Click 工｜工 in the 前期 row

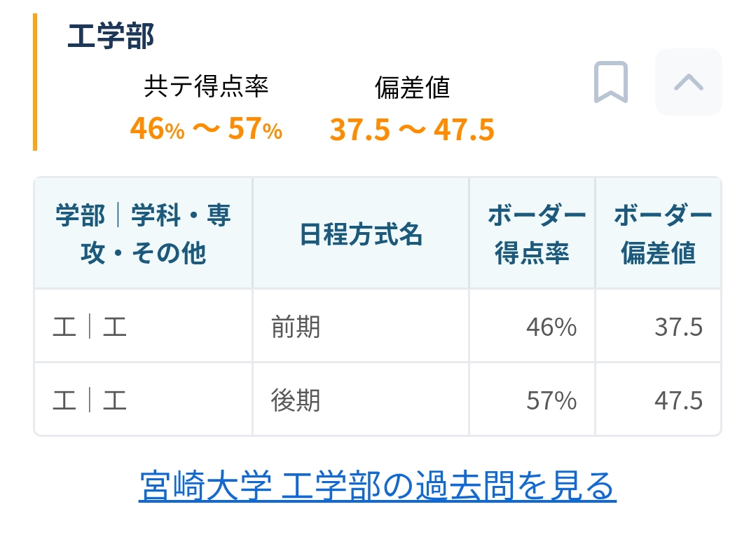(x=90, y=327)
